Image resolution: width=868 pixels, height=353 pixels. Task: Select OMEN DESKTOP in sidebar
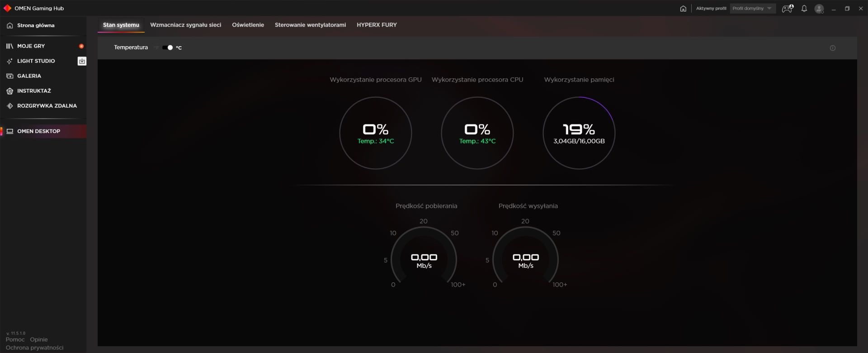pos(43,131)
